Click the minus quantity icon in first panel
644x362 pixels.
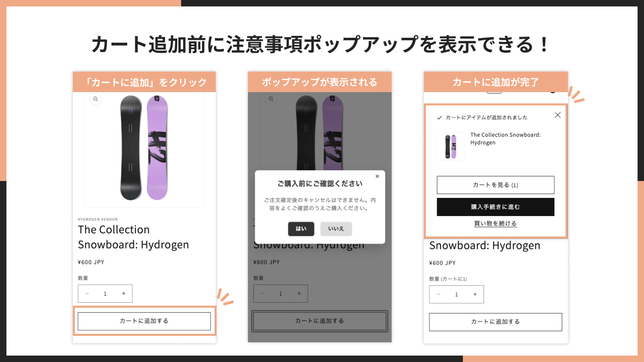click(87, 294)
